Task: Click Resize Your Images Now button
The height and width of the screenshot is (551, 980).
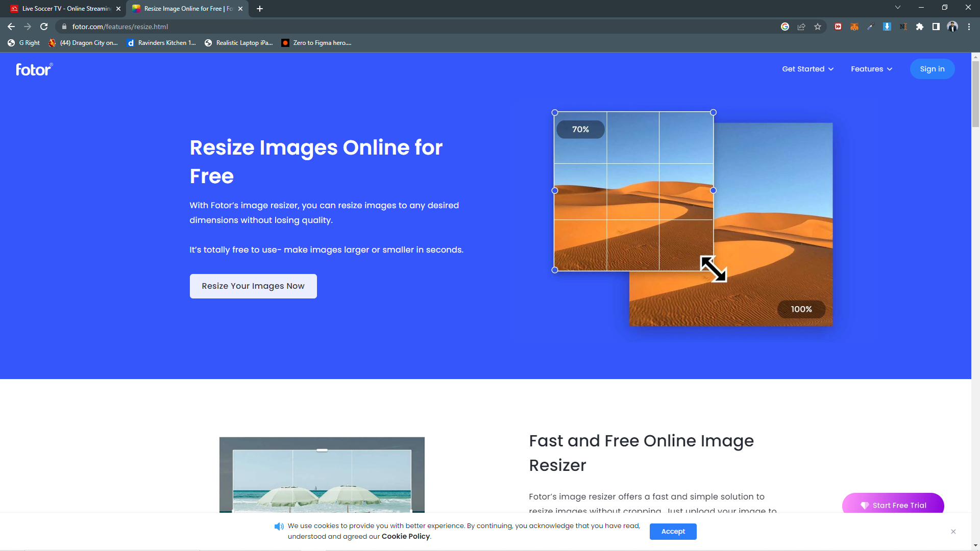Action: pos(253,286)
